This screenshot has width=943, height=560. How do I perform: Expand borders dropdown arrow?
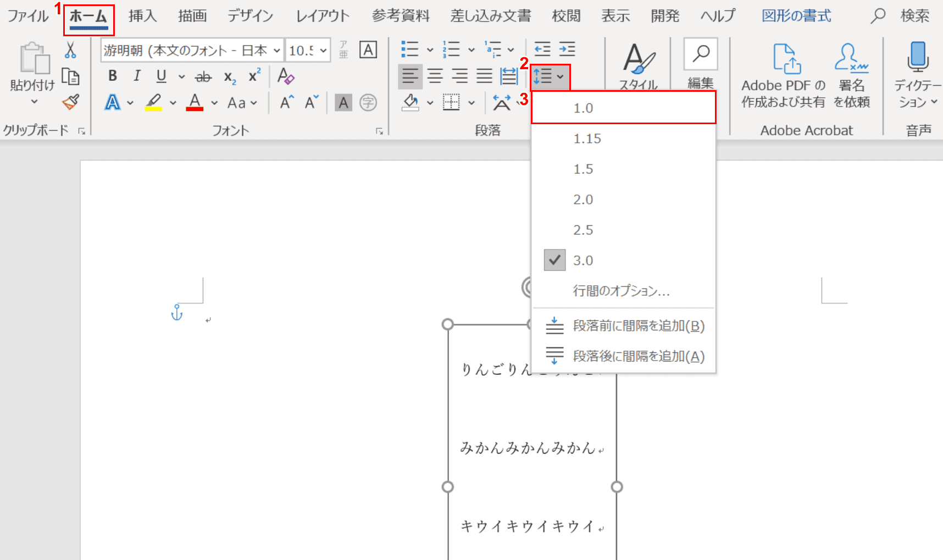(x=471, y=103)
